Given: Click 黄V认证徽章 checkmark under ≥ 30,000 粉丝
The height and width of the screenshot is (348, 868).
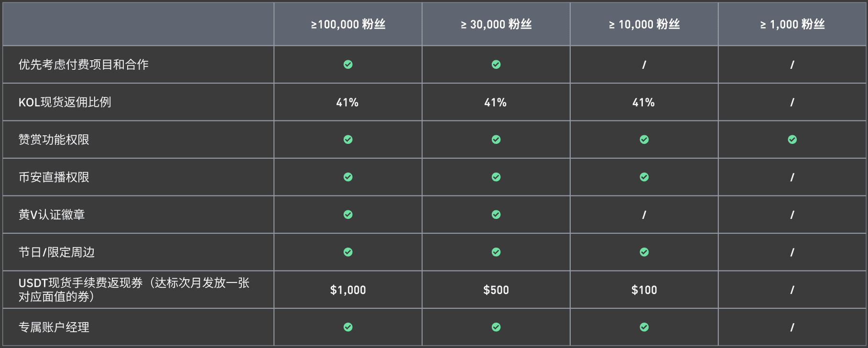Looking at the screenshot, I should tap(496, 215).
